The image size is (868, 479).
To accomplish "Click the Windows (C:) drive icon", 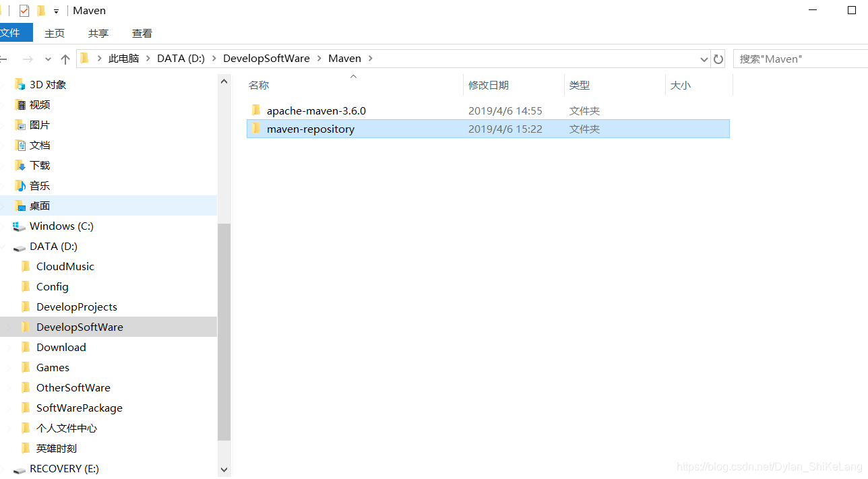I will [x=19, y=226].
